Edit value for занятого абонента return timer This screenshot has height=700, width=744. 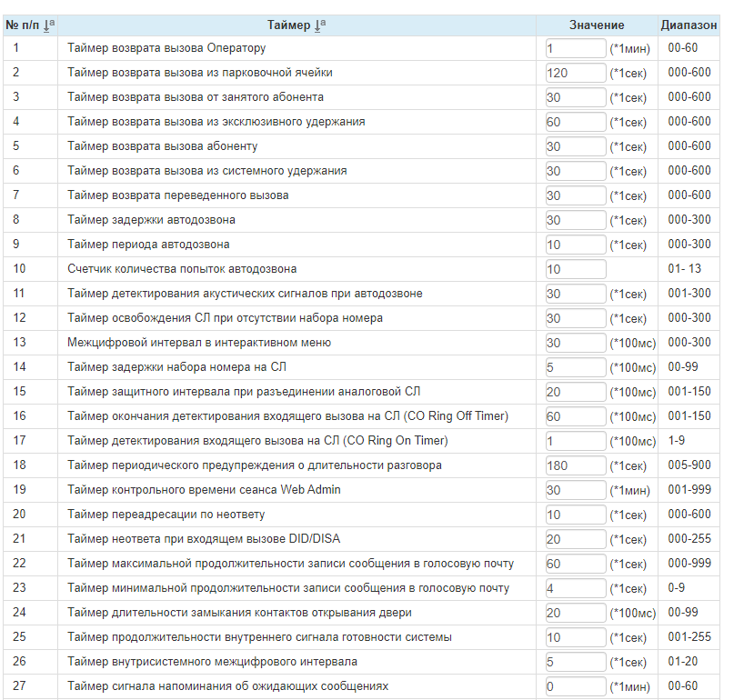point(576,97)
